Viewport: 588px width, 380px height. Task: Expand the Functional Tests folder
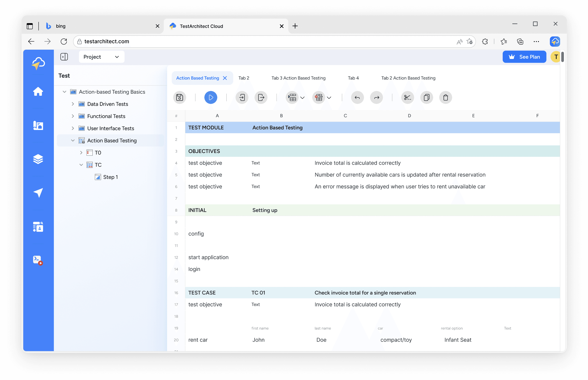click(73, 116)
